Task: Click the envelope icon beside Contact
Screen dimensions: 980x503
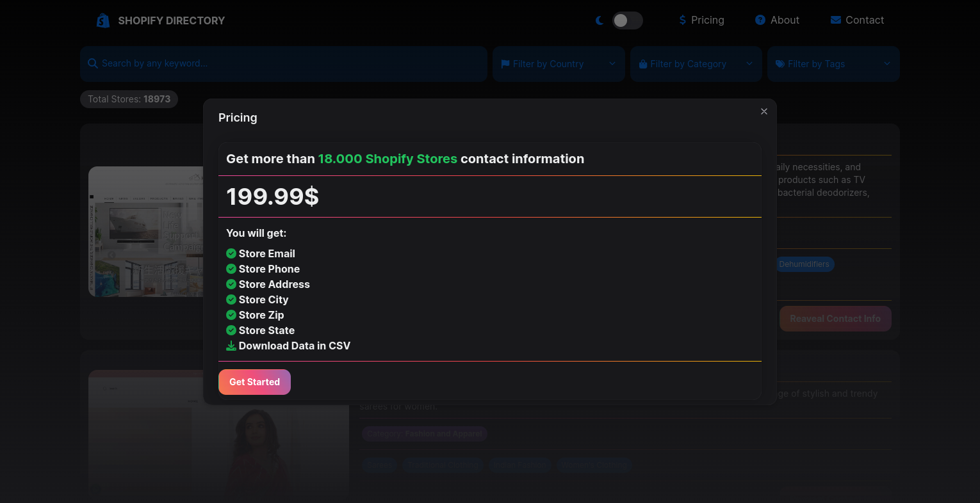Action: coord(836,20)
